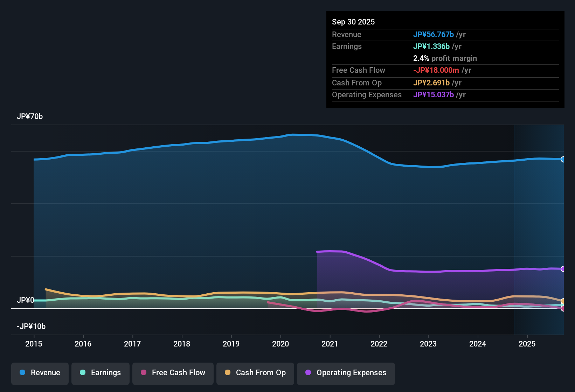This screenshot has width=575, height=392.
Task: Click the blue Revenue dot in the legend
Action: click(22, 373)
